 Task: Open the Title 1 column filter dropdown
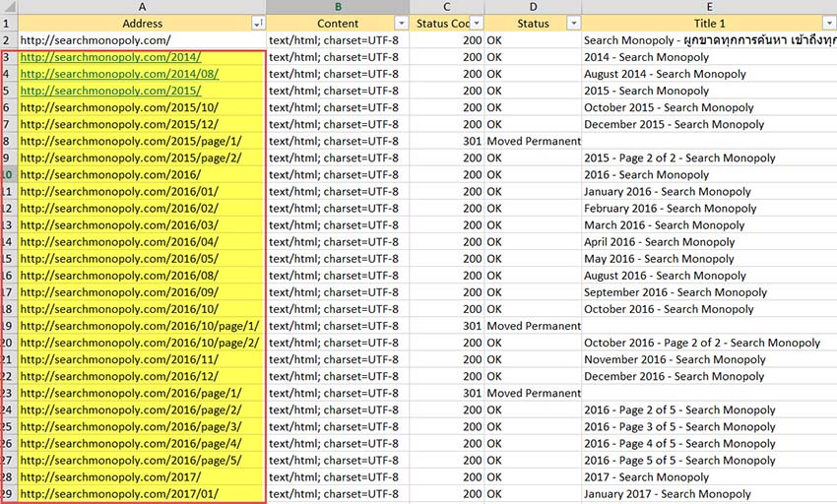click(829, 23)
